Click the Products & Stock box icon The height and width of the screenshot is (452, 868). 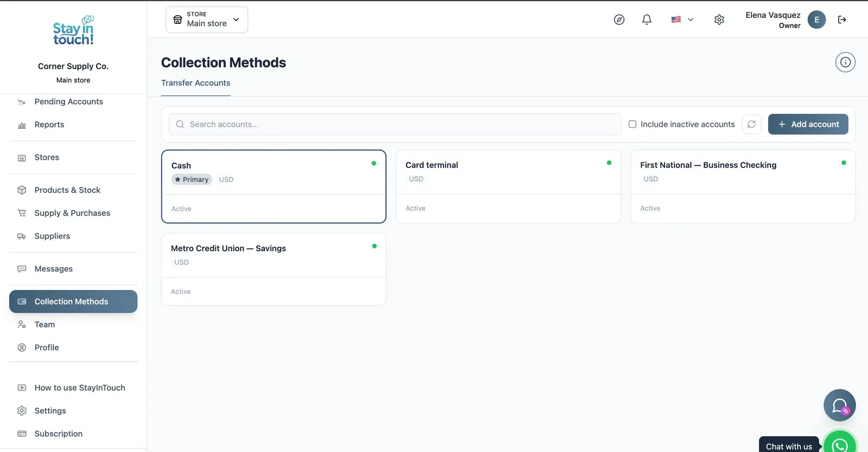pos(22,190)
